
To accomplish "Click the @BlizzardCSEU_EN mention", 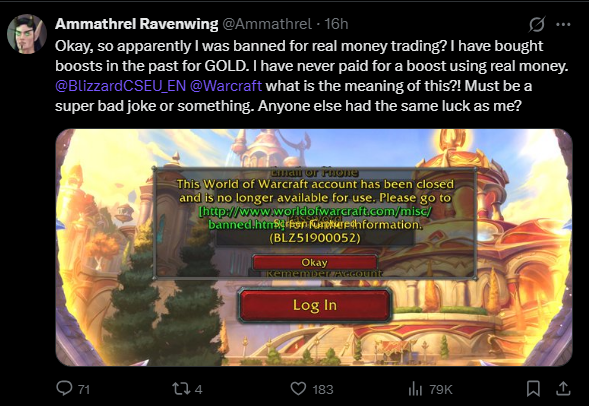I will click(x=121, y=86).
